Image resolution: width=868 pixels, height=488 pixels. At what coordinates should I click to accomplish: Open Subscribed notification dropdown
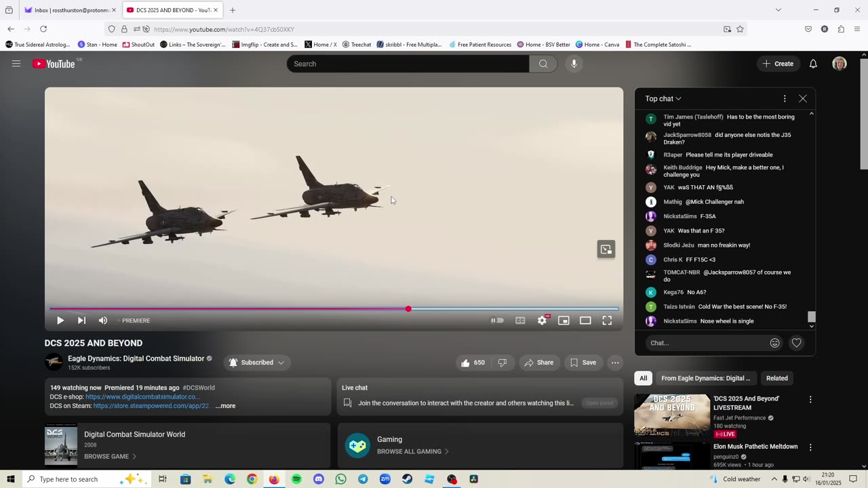point(257,363)
